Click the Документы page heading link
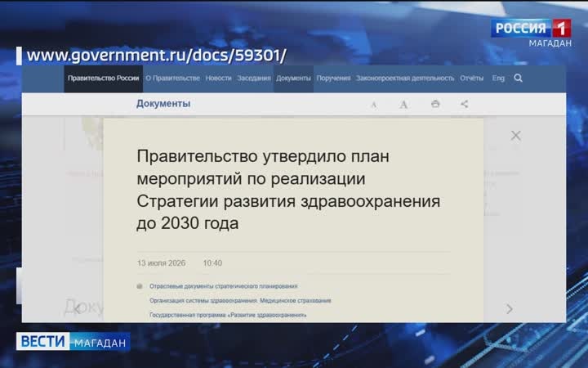The image size is (588, 368). (x=163, y=104)
